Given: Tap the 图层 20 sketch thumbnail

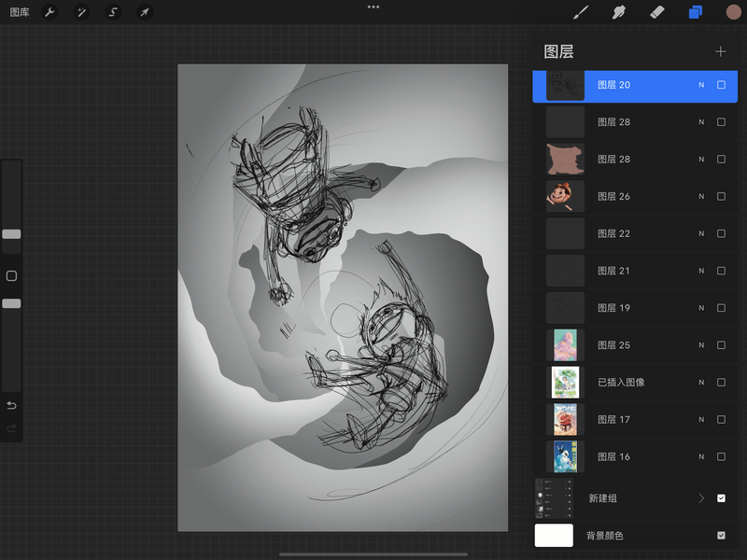Looking at the screenshot, I should [x=565, y=85].
